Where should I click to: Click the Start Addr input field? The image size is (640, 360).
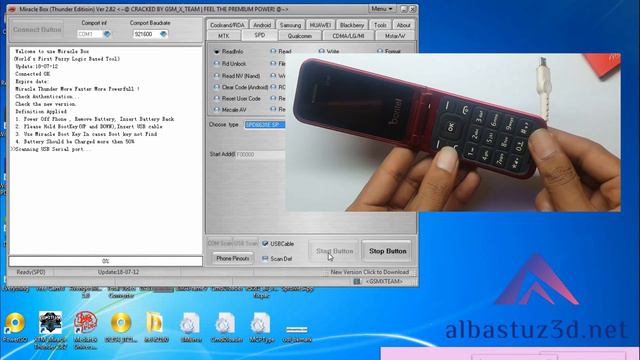click(260, 155)
